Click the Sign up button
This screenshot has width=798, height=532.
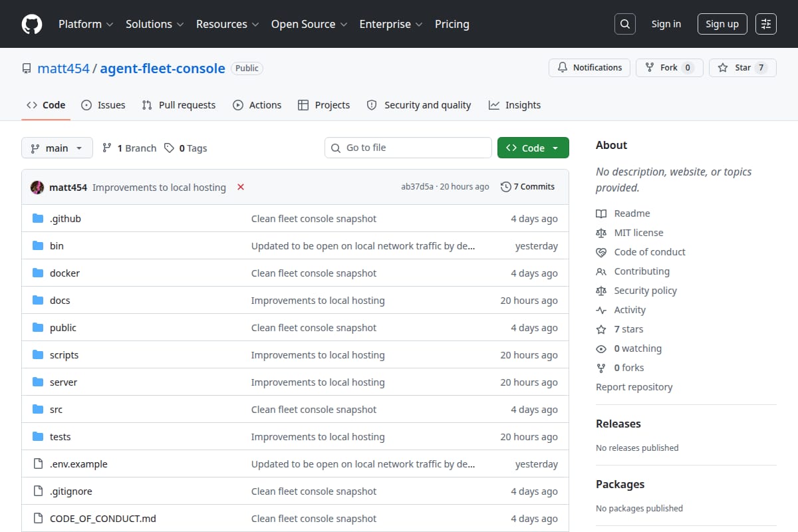722,24
